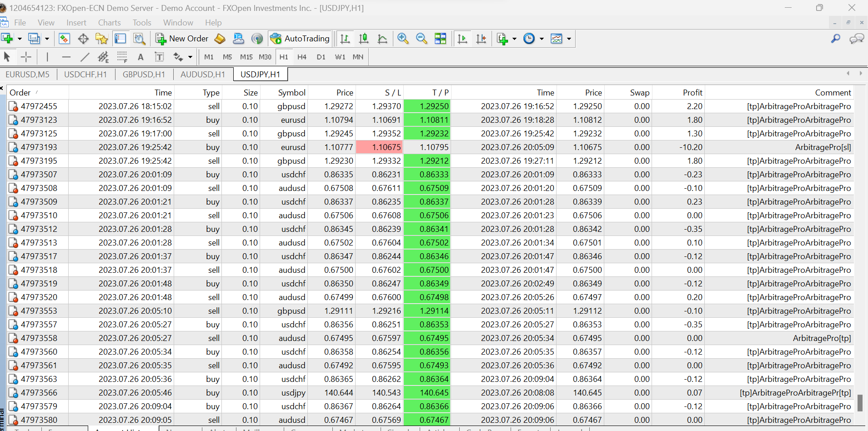Screen dimensions: 868x431
Task: Toggle the AutoTrading button
Action: 300,39
